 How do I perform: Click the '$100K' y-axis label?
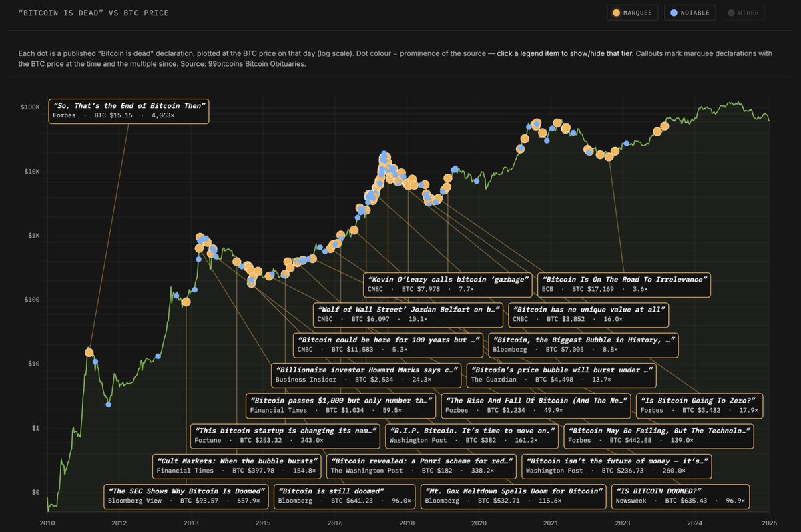point(31,107)
